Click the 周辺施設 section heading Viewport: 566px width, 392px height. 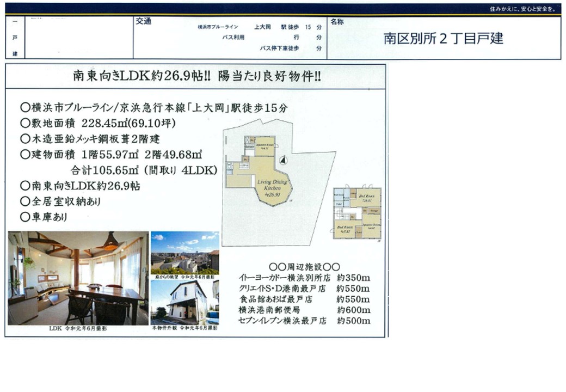[305, 267]
